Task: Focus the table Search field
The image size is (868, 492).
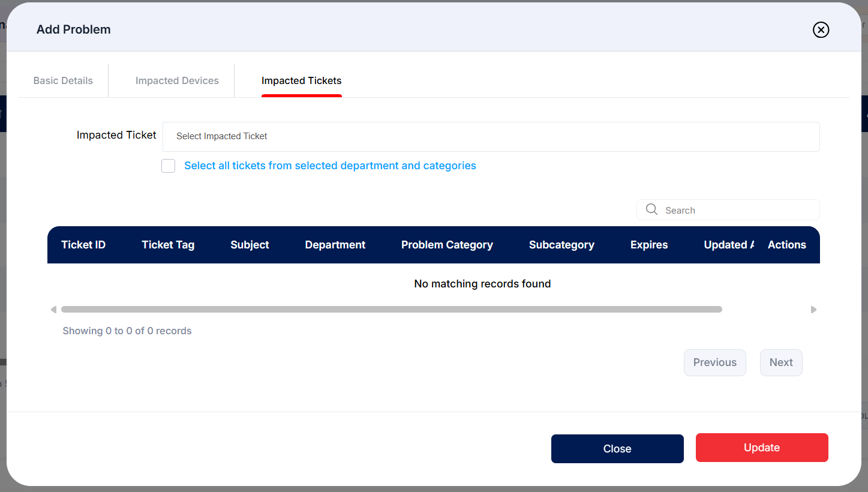Action: (728, 210)
